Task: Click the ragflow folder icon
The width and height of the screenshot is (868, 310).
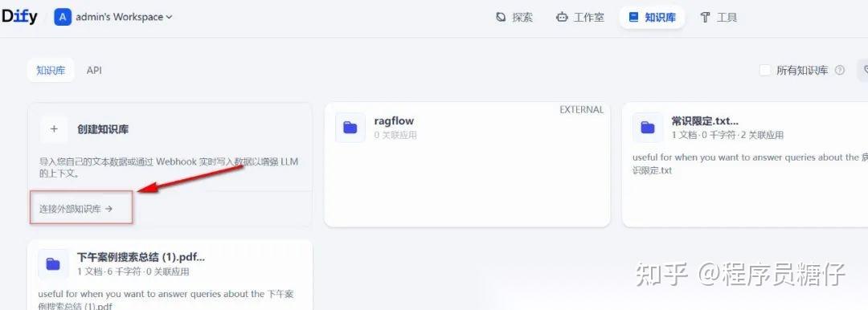Action: point(350,128)
